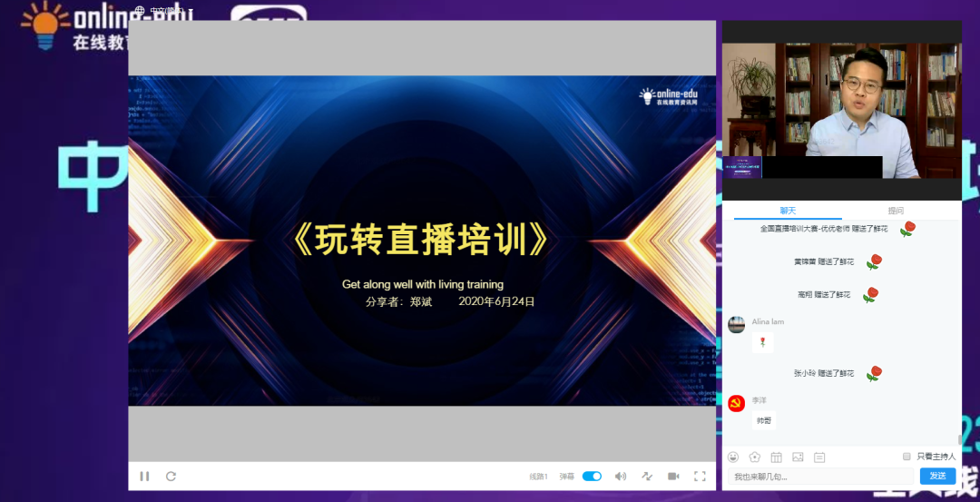Viewport: 980px width, 502px height.
Task: Click the camera video icon
Action: [673, 476]
